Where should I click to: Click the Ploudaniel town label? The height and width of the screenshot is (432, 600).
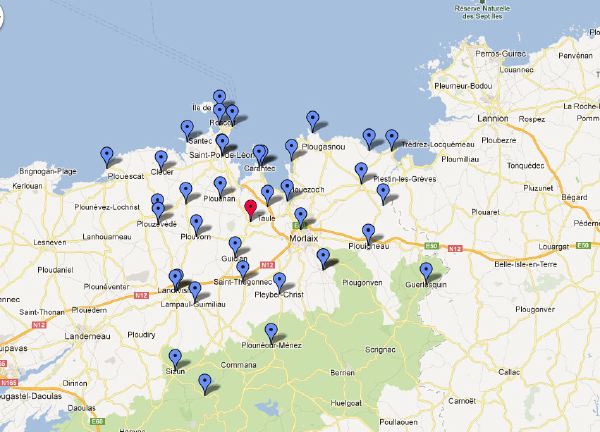[55, 270]
